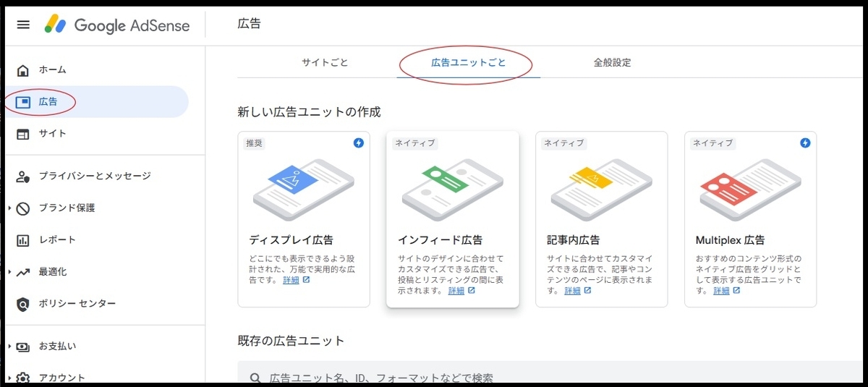Click the プライバシーとメッセージ icon
This screenshot has width=868, height=387.
click(x=23, y=176)
